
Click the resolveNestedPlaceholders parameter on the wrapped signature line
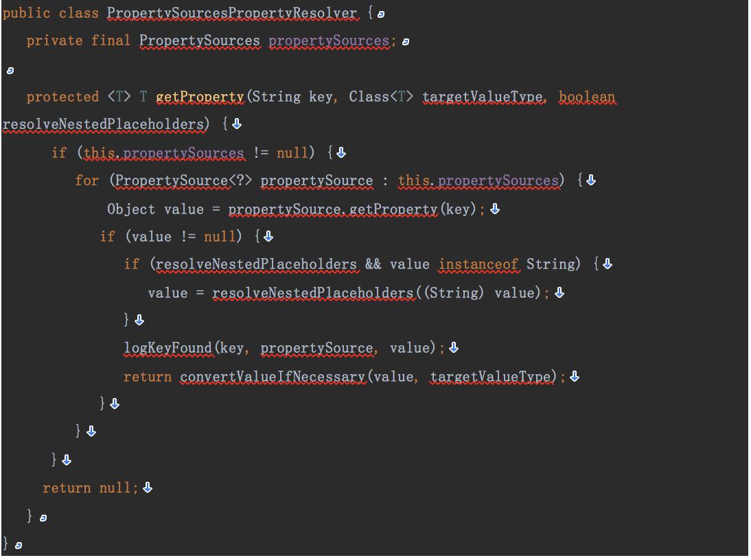(104, 124)
